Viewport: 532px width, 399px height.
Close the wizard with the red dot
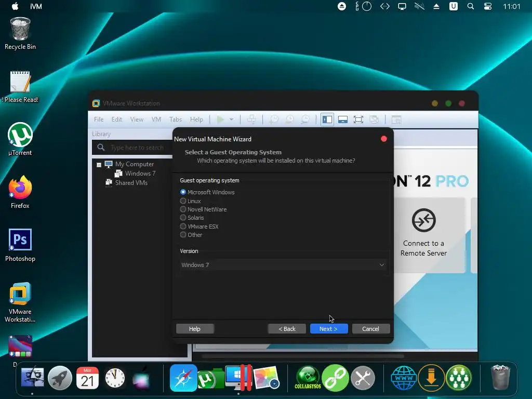[384, 139]
